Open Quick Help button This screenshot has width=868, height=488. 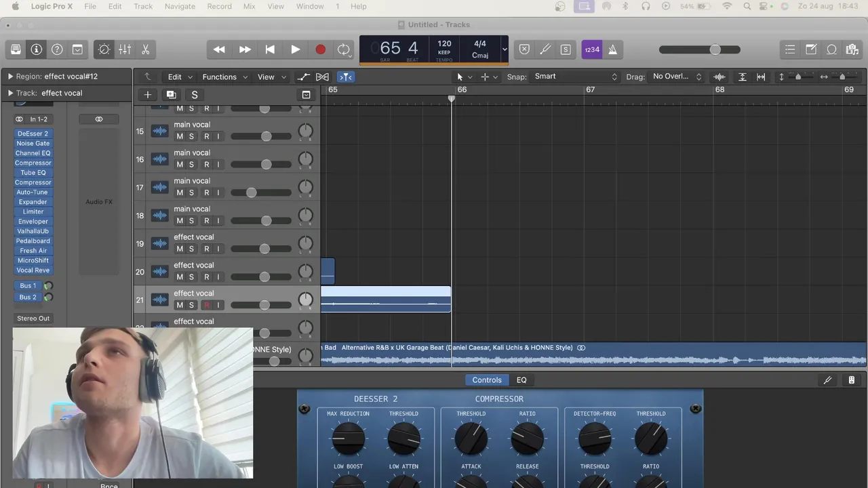(57, 49)
